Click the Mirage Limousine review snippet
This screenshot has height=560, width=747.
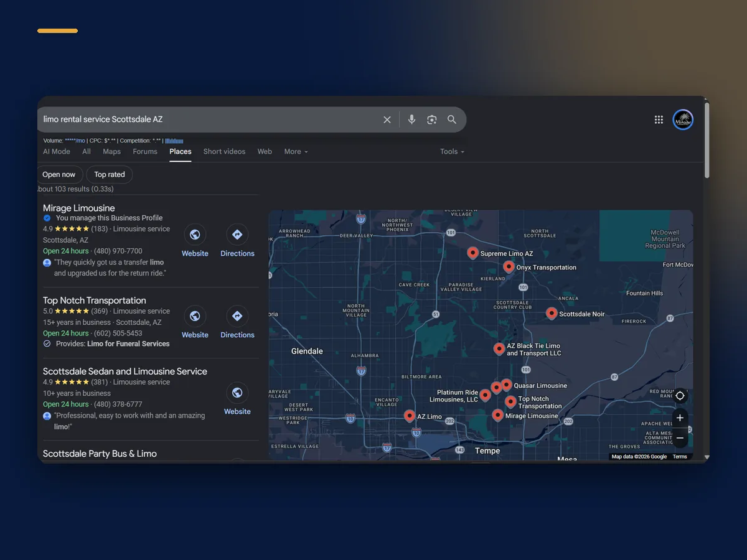click(110, 268)
